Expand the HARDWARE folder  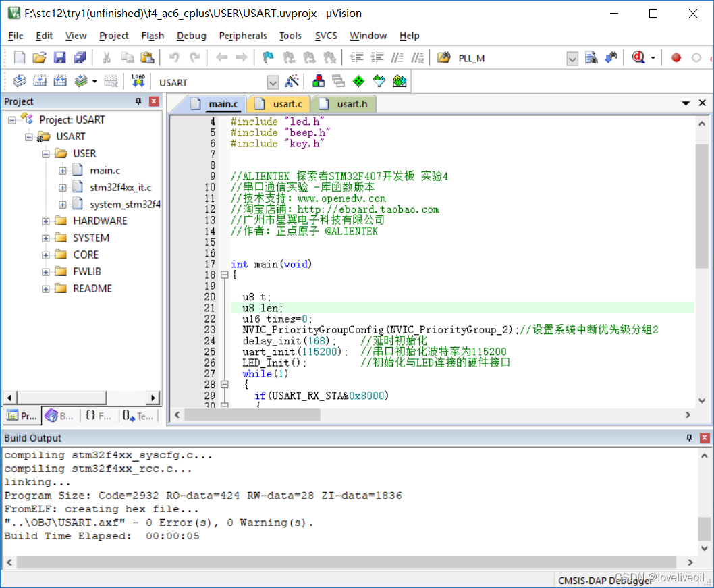(x=45, y=221)
